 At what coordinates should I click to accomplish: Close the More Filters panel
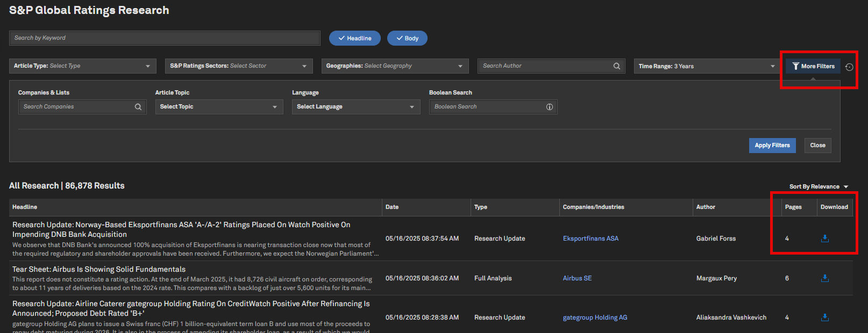point(817,146)
